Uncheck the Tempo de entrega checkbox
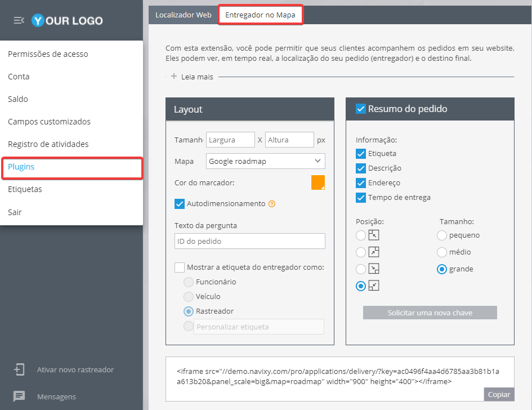This screenshot has height=410, width=532. click(361, 198)
